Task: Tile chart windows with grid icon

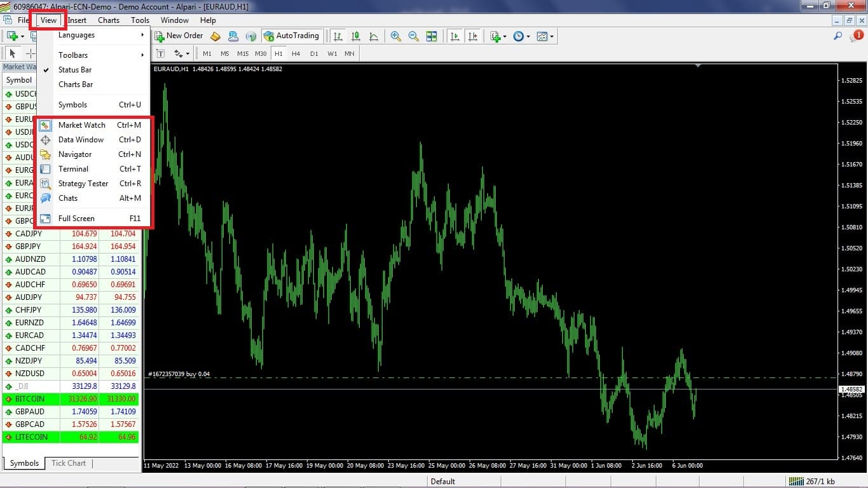Action: [431, 36]
